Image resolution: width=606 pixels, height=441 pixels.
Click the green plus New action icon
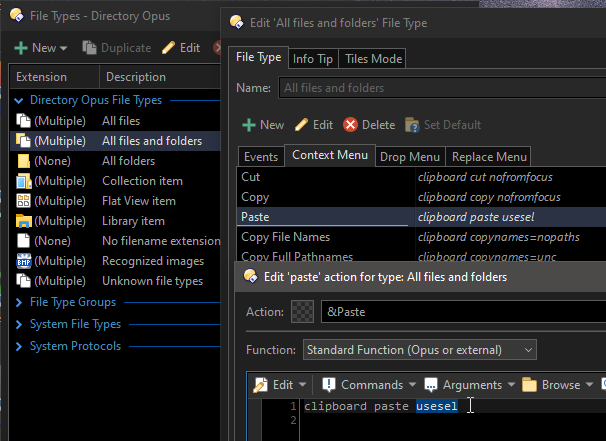coord(249,125)
